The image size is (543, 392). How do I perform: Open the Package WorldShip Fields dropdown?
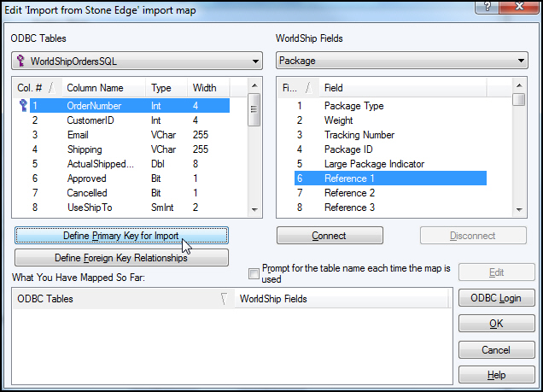coord(402,61)
